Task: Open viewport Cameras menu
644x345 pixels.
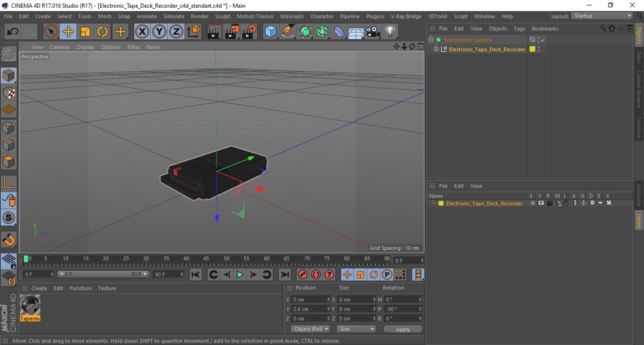Action: point(60,47)
